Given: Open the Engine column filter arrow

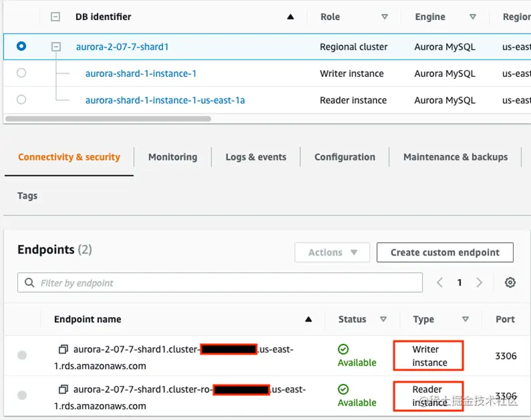Looking at the screenshot, I should pos(473,17).
